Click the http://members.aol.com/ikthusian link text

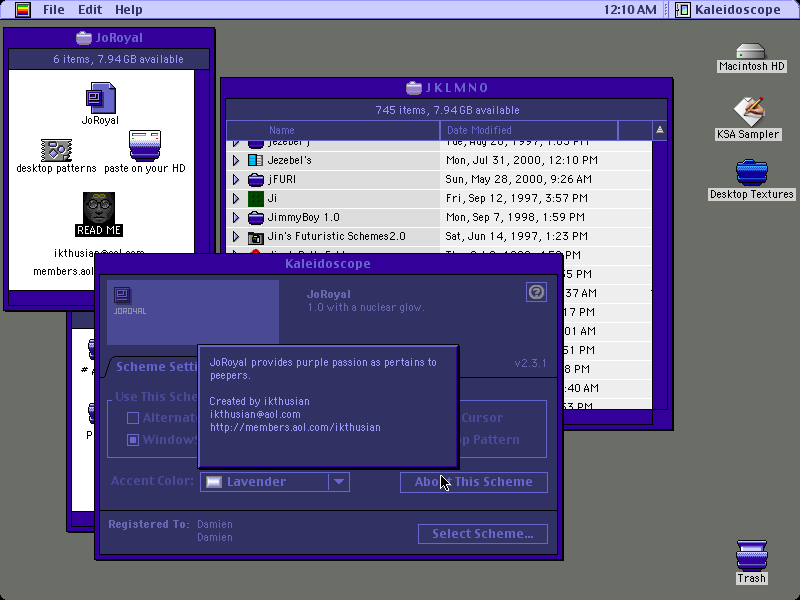tap(295, 428)
